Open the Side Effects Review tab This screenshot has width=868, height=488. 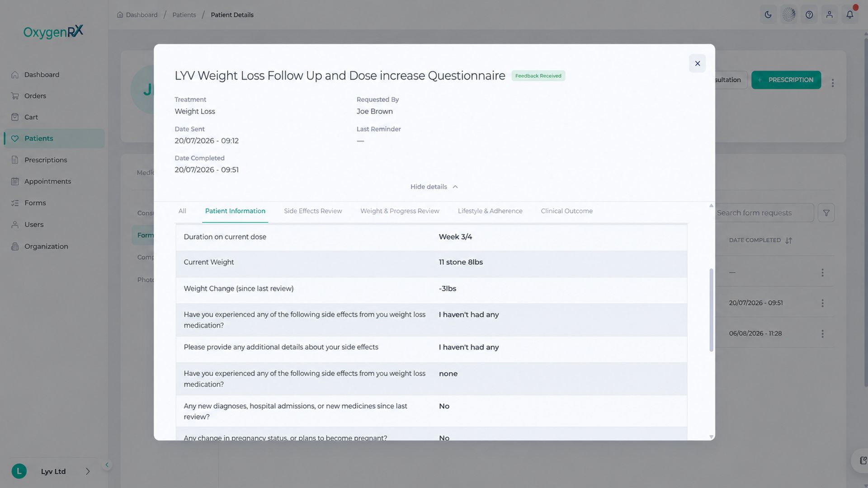(313, 211)
